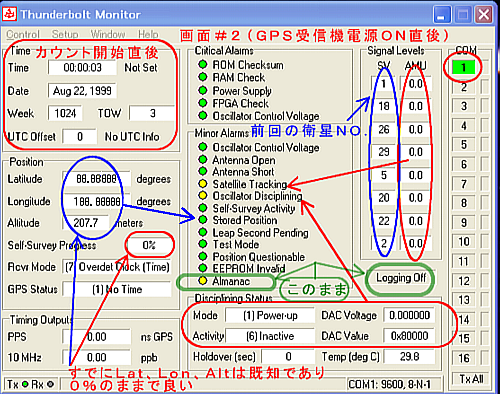Click the Stored Position green indicator
Viewport: 500px width, 394px height.
202,220
